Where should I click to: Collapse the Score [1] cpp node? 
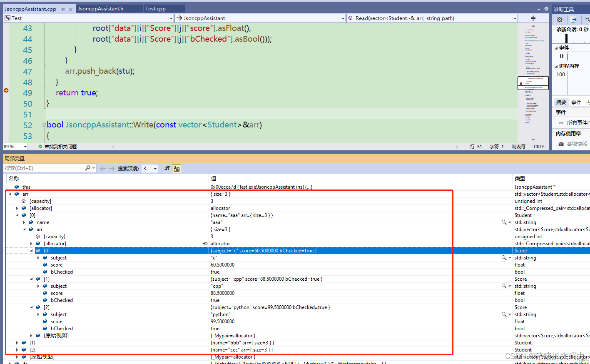point(31,279)
